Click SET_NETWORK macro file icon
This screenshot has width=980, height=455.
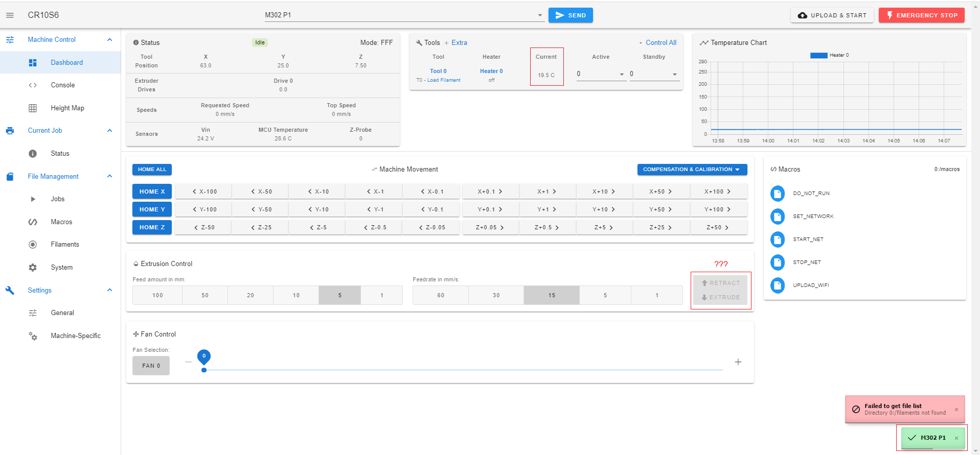click(x=778, y=217)
